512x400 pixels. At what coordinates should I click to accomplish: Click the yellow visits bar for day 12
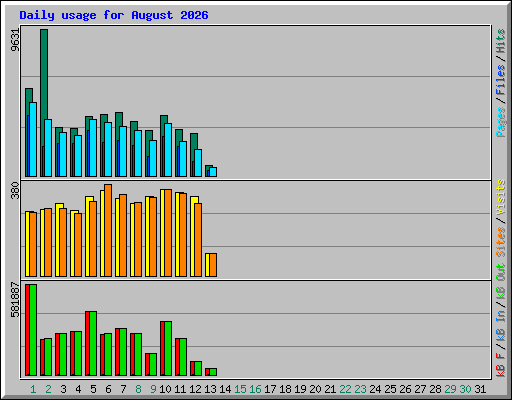point(193,236)
